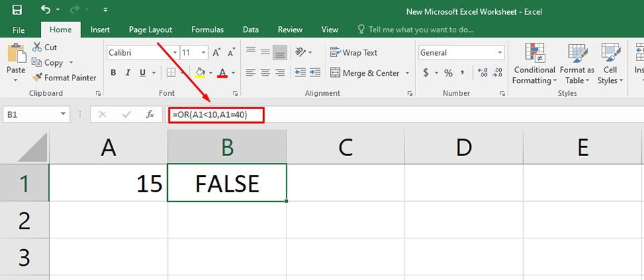Click the Undo arrow icon
The height and width of the screenshot is (280, 644).
[46, 9]
